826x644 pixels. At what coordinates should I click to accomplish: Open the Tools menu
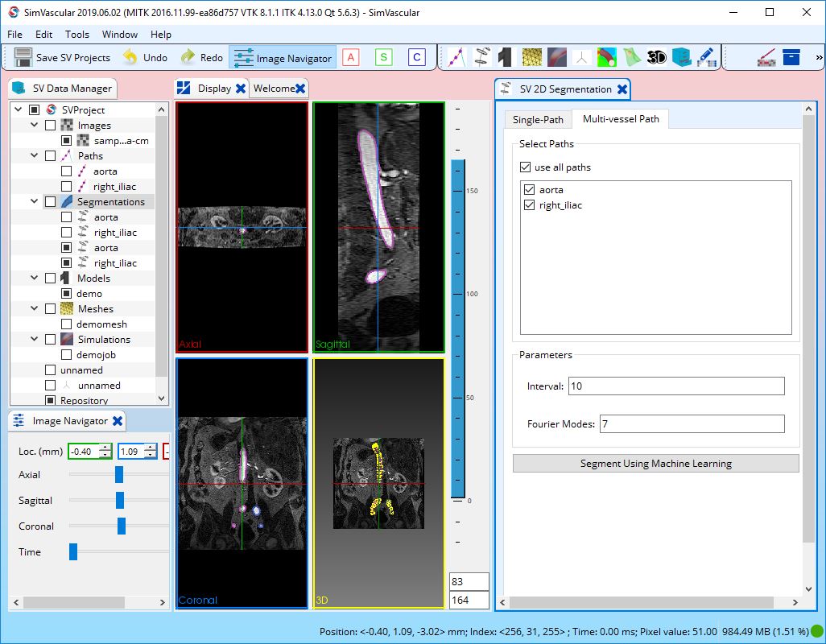[x=76, y=35]
